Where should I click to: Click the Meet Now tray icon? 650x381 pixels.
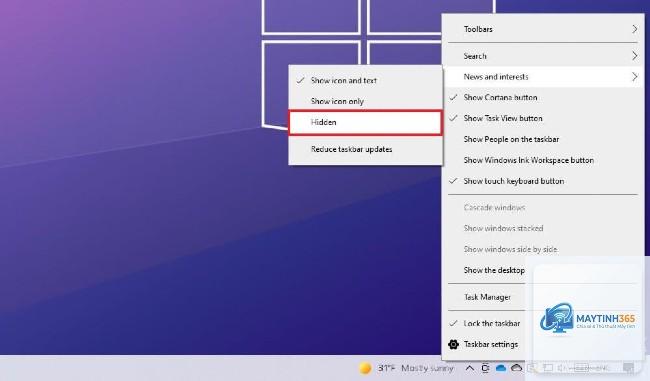click(x=485, y=368)
